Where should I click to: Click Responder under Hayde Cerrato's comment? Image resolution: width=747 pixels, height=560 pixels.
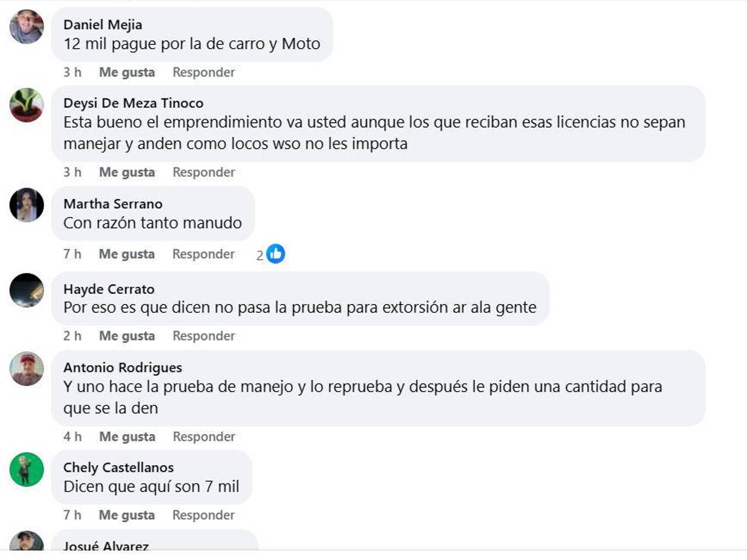point(204,335)
